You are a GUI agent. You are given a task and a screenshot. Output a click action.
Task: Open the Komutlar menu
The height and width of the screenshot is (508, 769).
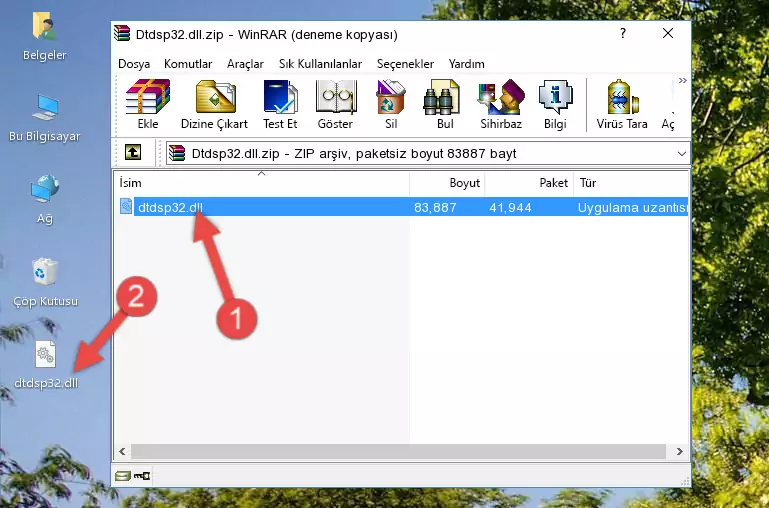click(x=188, y=64)
